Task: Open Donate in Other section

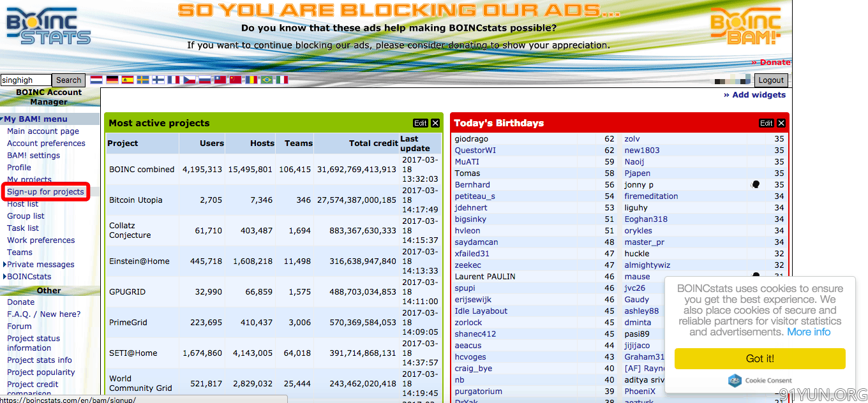Action: pos(21,302)
